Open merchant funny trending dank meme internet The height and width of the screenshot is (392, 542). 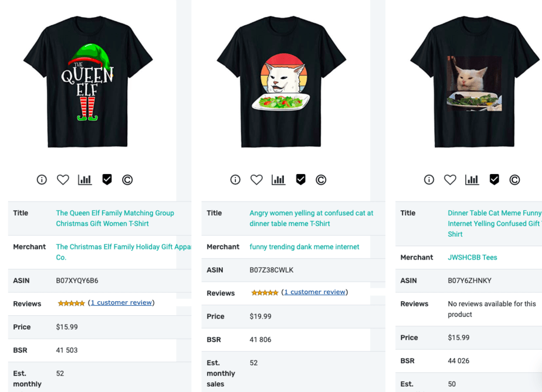tap(304, 247)
